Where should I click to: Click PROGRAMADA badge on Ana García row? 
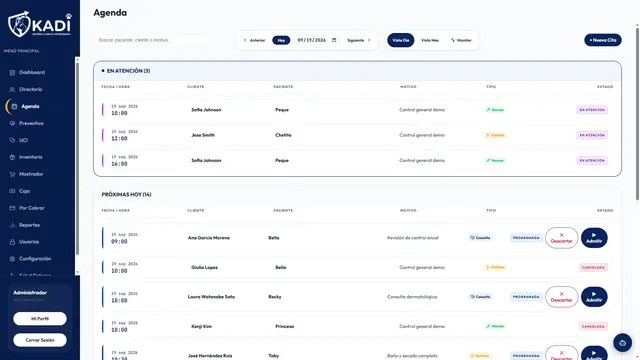click(x=526, y=238)
